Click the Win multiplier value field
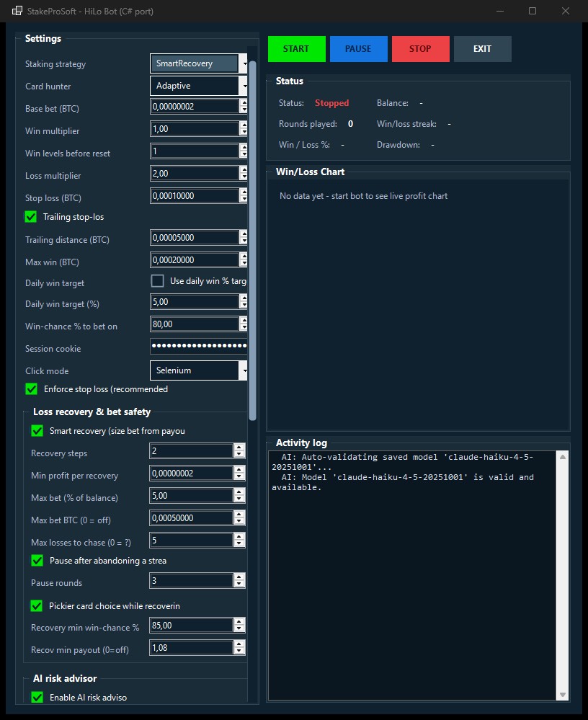The width and height of the screenshot is (588, 720). click(195, 129)
